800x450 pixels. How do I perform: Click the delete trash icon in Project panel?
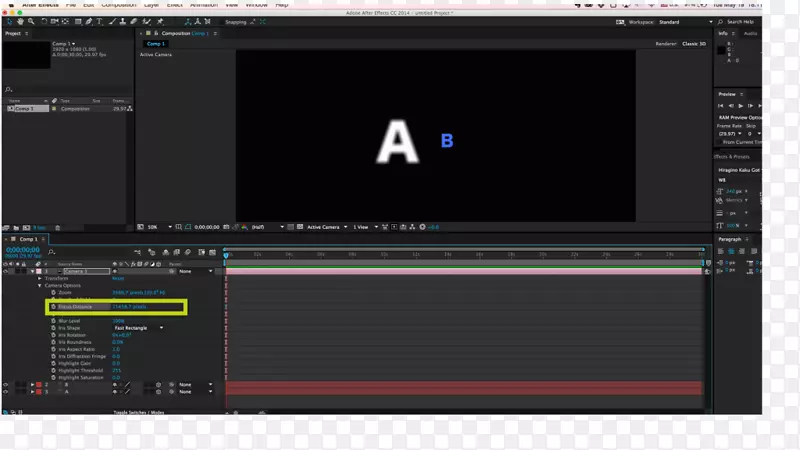58,228
